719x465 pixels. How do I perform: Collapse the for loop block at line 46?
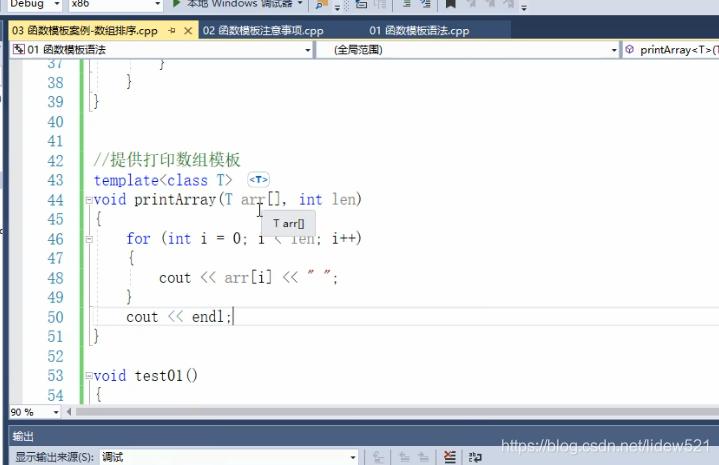click(89, 239)
